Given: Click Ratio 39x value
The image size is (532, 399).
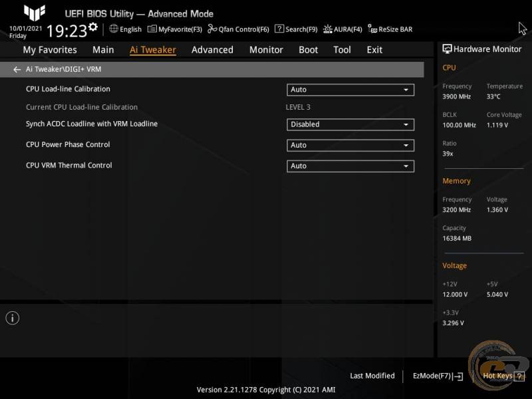Looking at the screenshot, I should point(448,154).
